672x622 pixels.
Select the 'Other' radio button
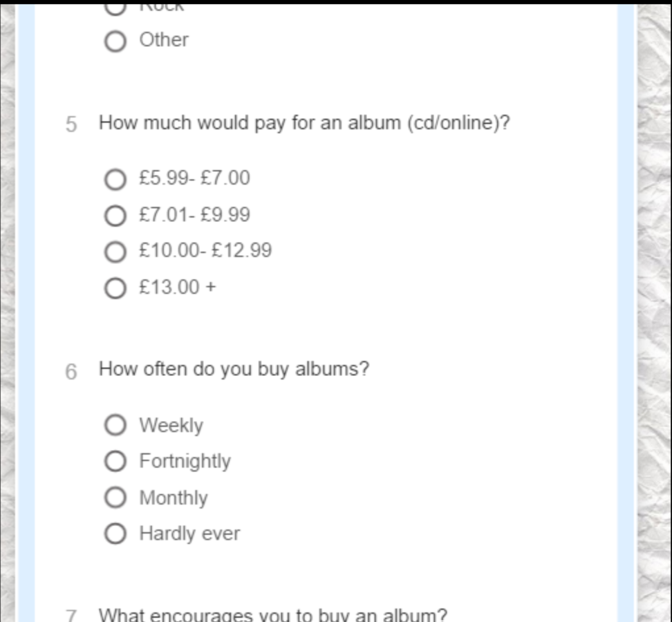[115, 41]
